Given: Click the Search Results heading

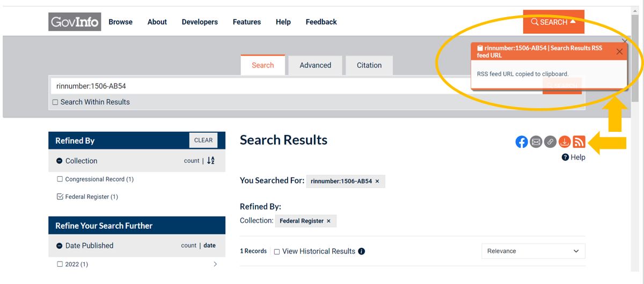Looking at the screenshot, I should click(283, 140).
